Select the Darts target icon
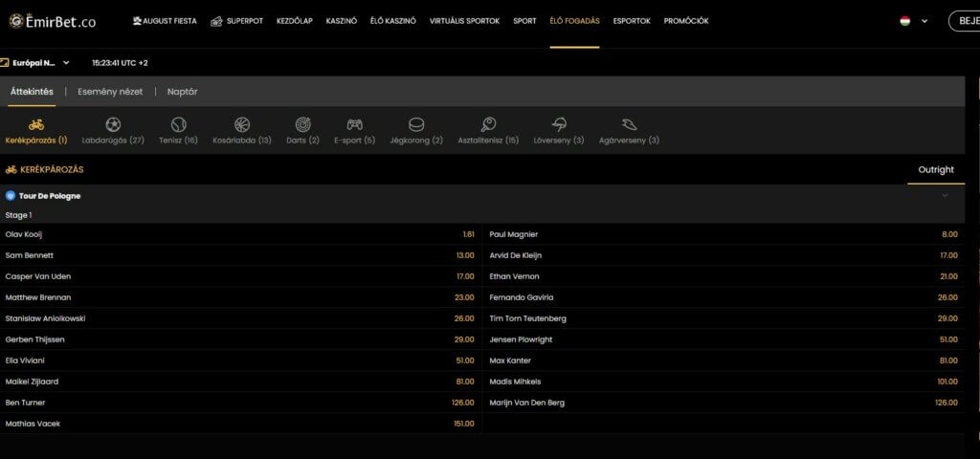The image size is (980, 459). tap(303, 125)
